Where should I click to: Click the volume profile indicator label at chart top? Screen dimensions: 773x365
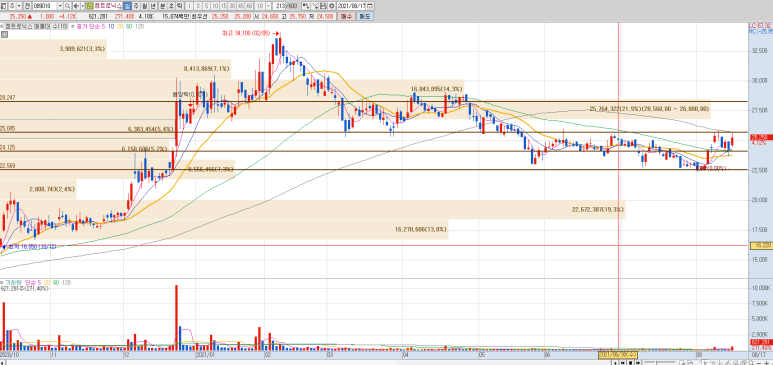click(35, 27)
